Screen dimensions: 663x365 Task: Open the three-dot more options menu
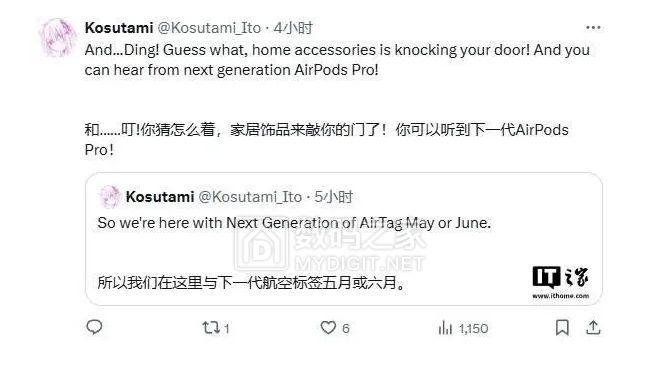[593, 27]
